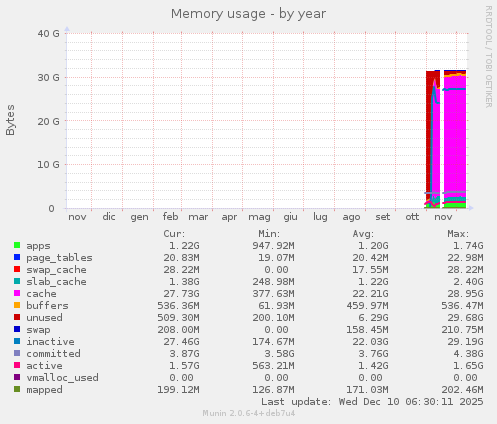Image resolution: width=497 pixels, height=424 pixels.
Task: Click the cache current value 27.73G
Action: click(181, 294)
